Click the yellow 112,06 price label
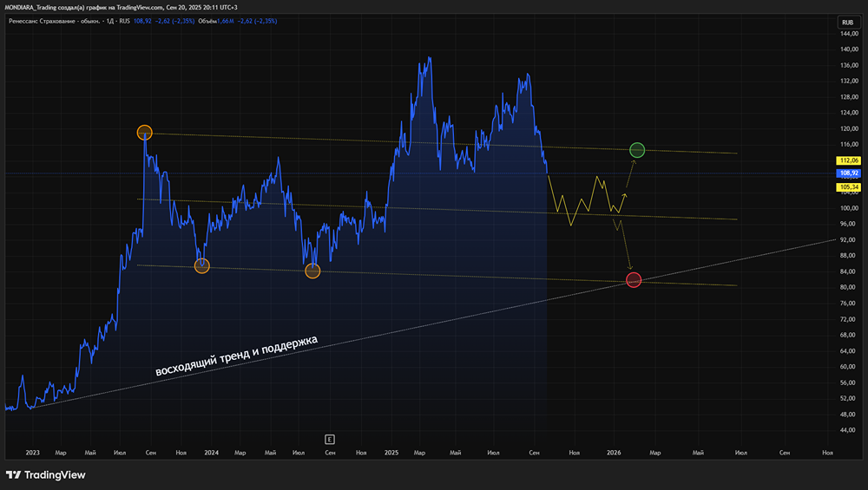The width and height of the screenshot is (868, 490). 848,160
